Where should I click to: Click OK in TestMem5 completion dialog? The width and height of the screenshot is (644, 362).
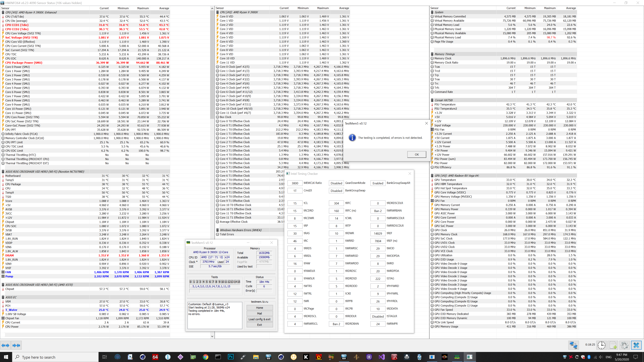416,154
